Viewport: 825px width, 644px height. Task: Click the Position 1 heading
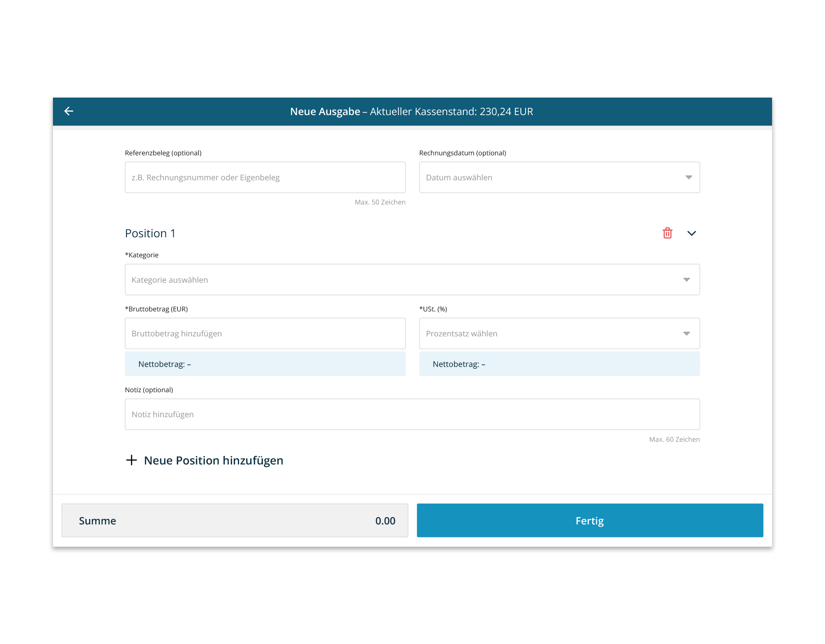pyautogui.click(x=150, y=233)
